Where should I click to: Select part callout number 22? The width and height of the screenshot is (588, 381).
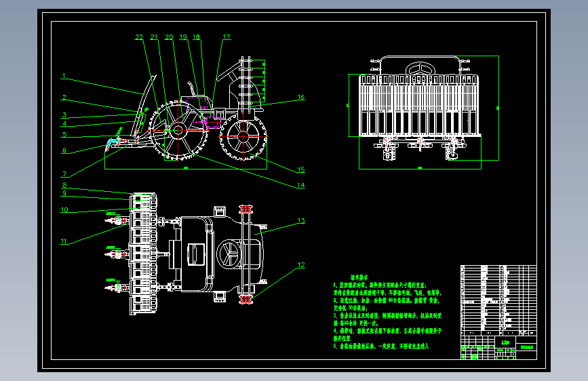(139, 37)
